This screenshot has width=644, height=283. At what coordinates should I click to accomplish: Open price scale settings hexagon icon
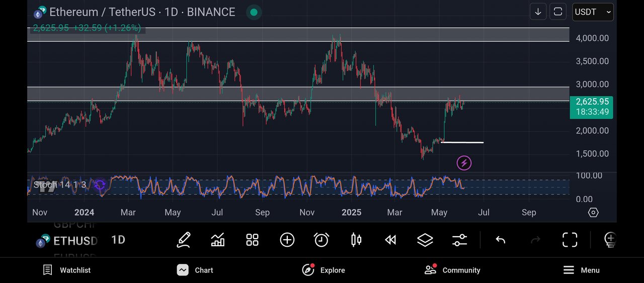coord(593,213)
